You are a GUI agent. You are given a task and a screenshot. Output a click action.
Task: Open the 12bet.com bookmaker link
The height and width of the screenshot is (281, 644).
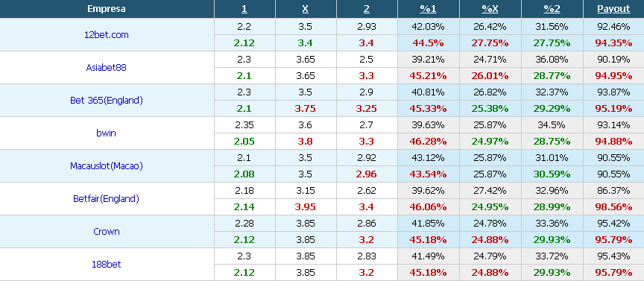(107, 34)
